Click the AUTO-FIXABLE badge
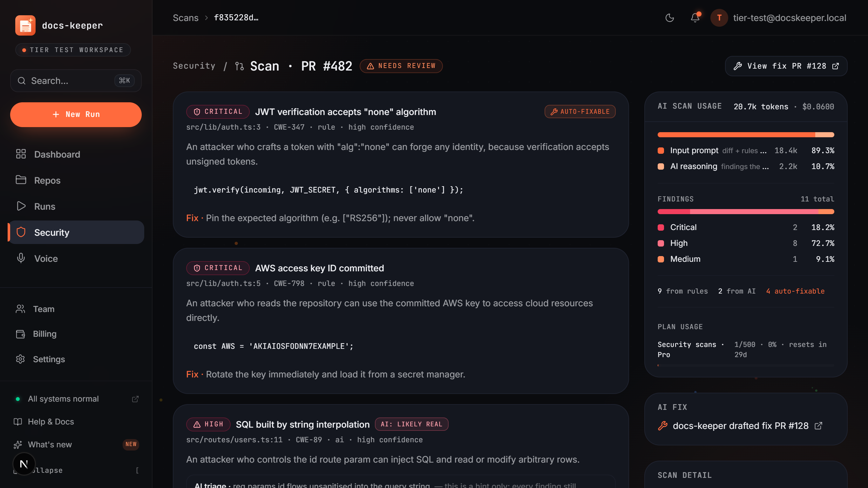868x488 pixels. tap(580, 112)
